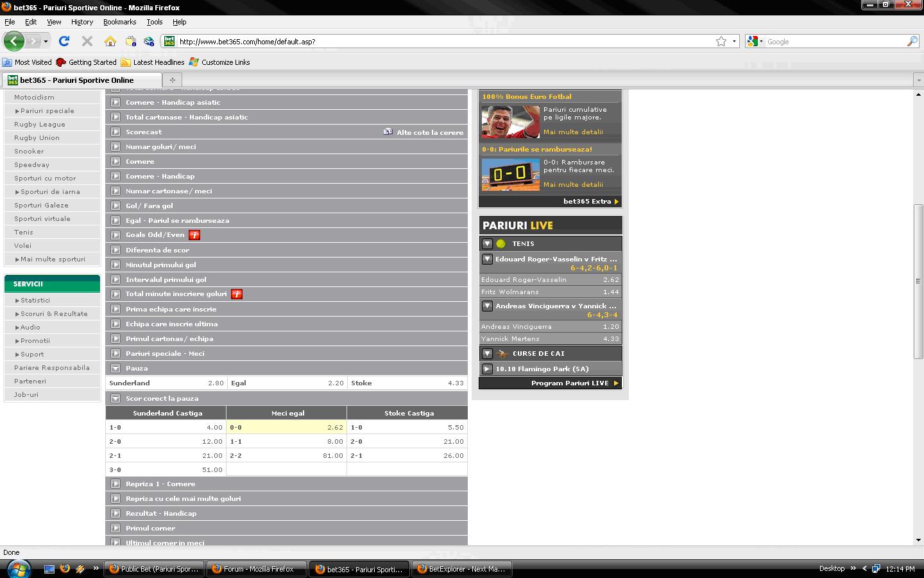Collapse the Pauza market section
This screenshot has height=578, width=924.
point(116,368)
